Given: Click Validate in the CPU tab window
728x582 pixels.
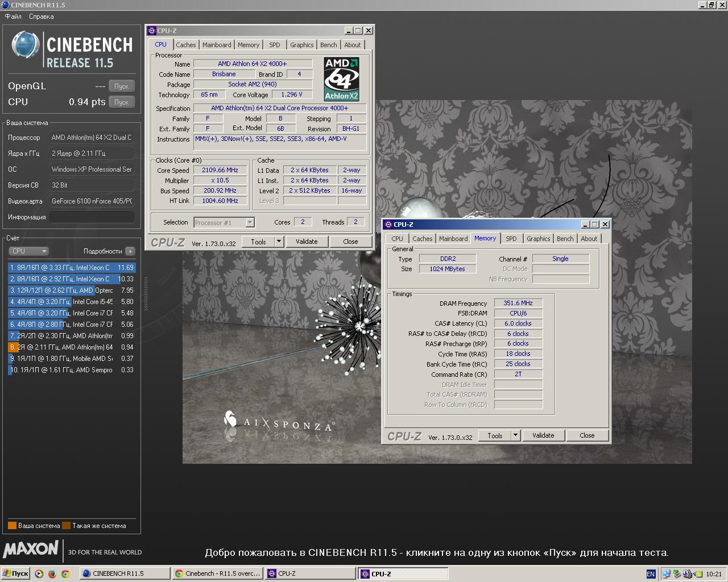Looking at the screenshot, I should tap(307, 242).
